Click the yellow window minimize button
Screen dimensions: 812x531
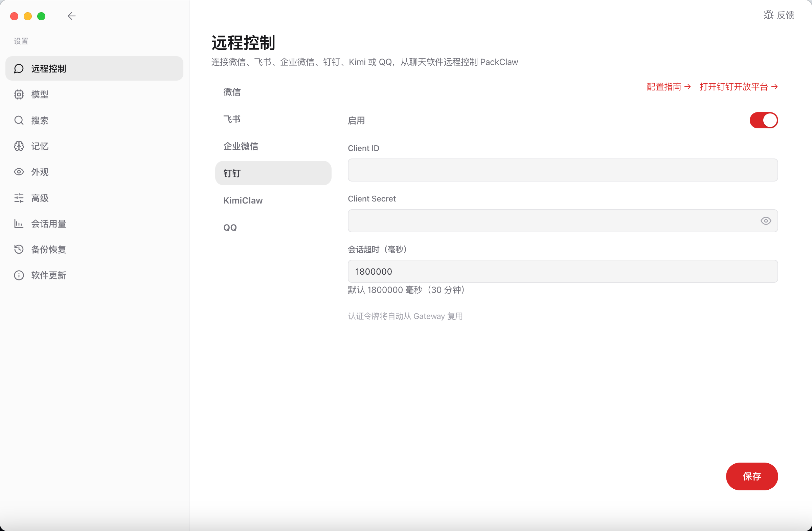(28, 16)
